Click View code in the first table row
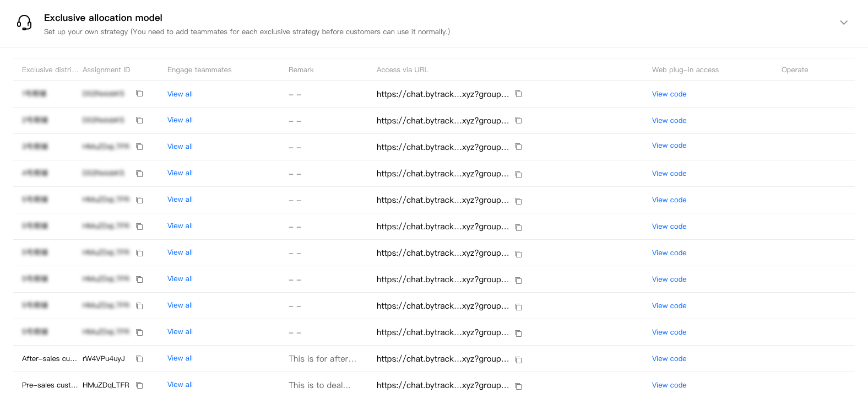 pyautogui.click(x=669, y=94)
